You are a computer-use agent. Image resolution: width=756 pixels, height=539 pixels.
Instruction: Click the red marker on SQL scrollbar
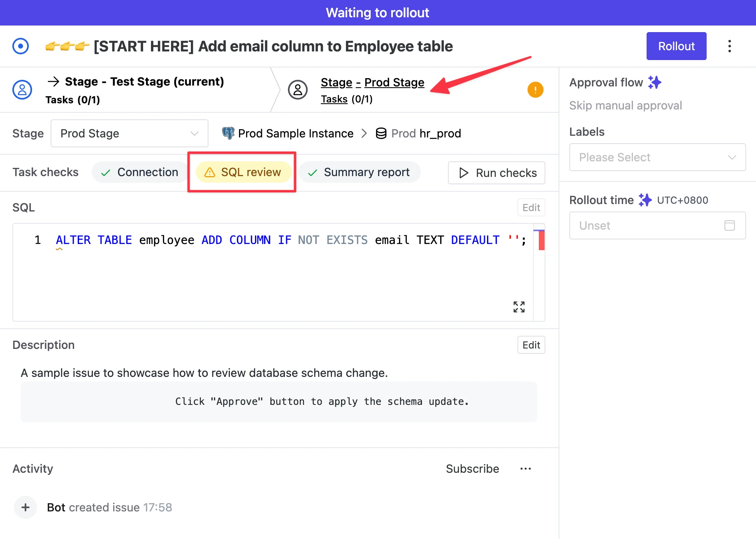pyautogui.click(x=541, y=240)
